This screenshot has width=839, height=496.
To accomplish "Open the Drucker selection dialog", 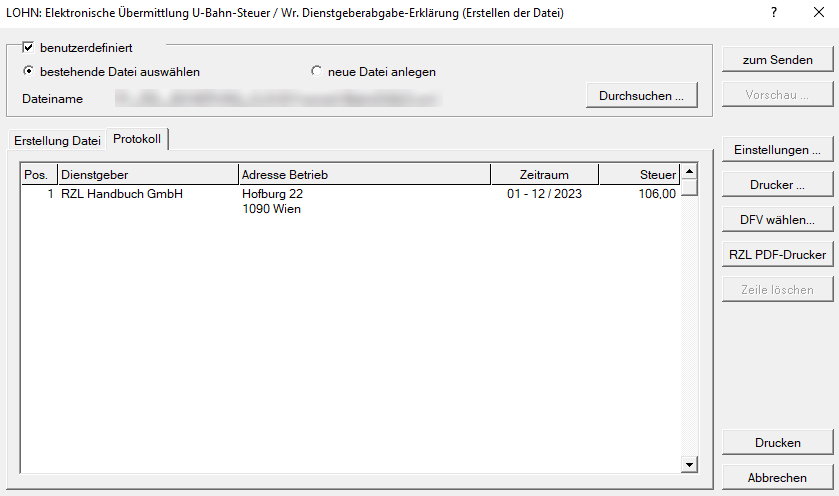I will click(x=777, y=185).
